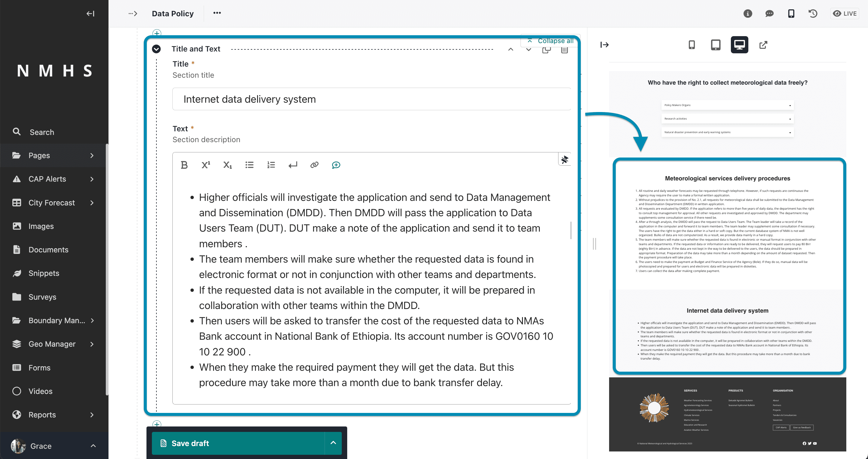868x459 pixels.
Task: Open the Snippets menu item
Action: pyautogui.click(x=44, y=273)
